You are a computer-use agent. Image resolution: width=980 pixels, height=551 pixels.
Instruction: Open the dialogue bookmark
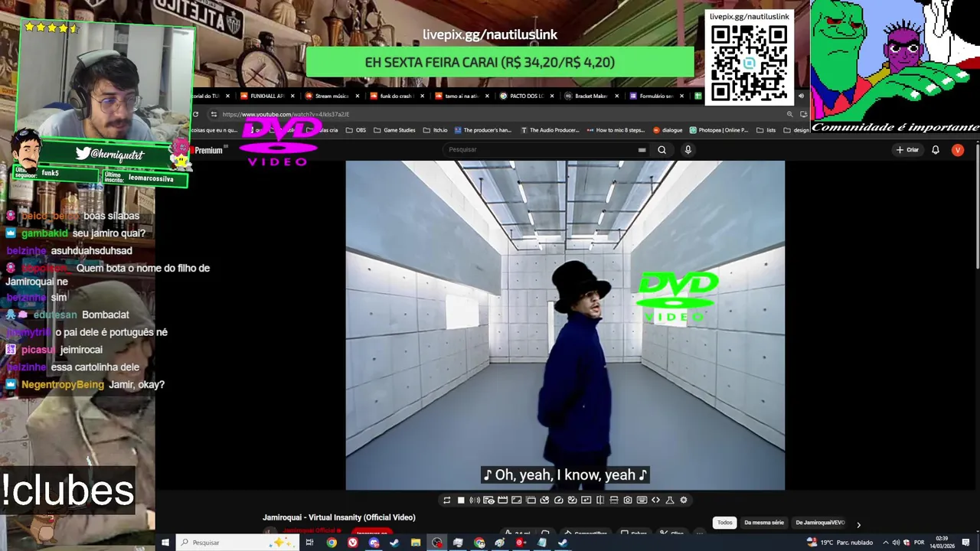(668, 130)
